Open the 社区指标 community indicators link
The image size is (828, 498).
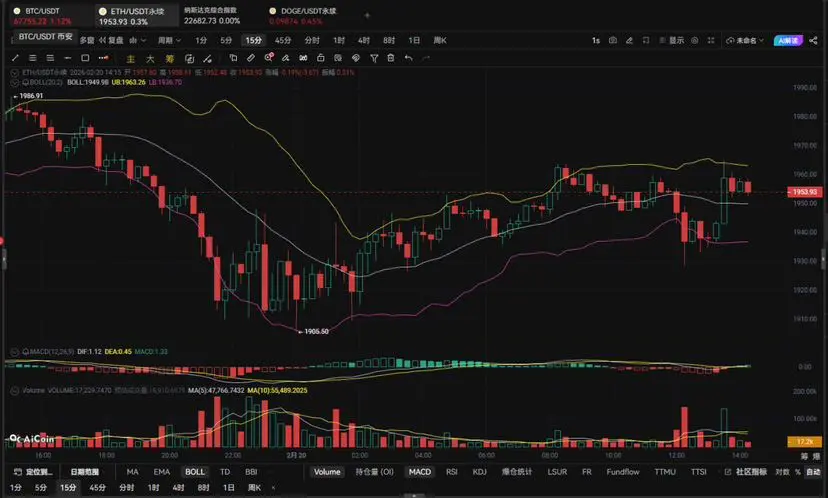pos(746,472)
